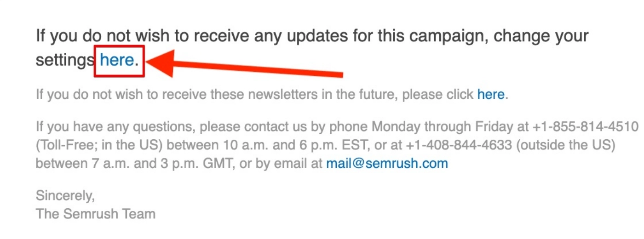Click the "Sincerely," closing line
644x239 pixels.
(x=65, y=196)
